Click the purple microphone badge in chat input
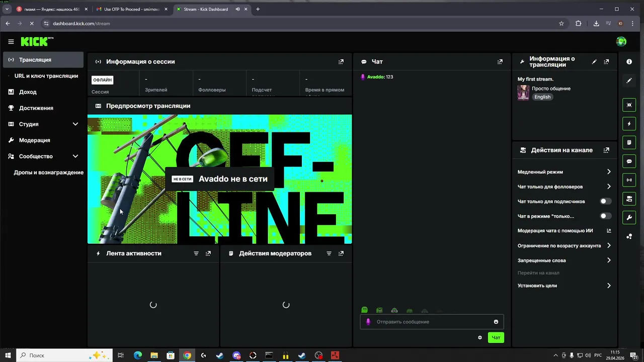This screenshot has width=644, height=362. (368, 322)
